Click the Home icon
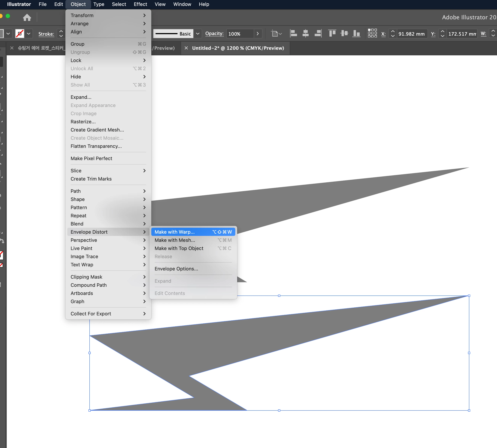The width and height of the screenshot is (497, 448). click(27, 17)
